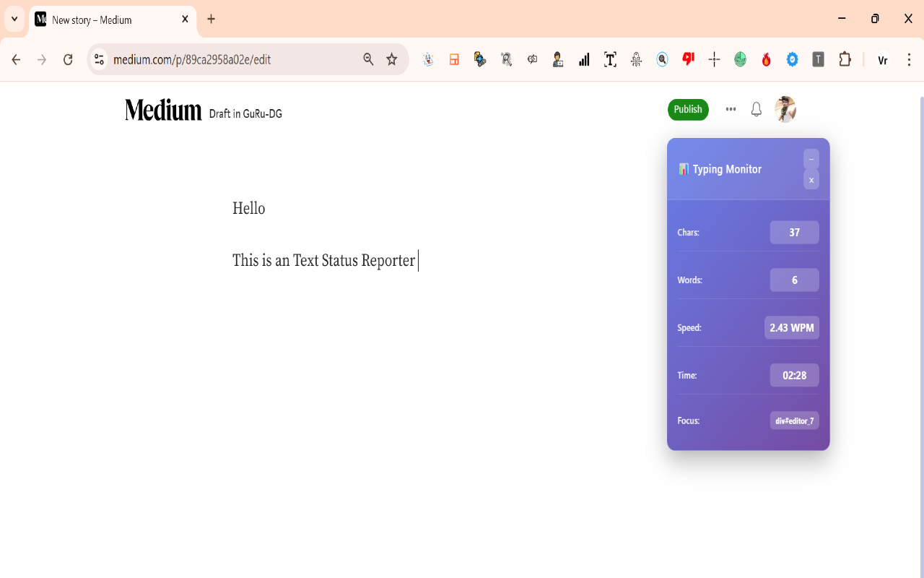The height and width of the screenshot is (578, 924).
Task: Open the bracketed T text extension
Action: click(x=610, y=60)
